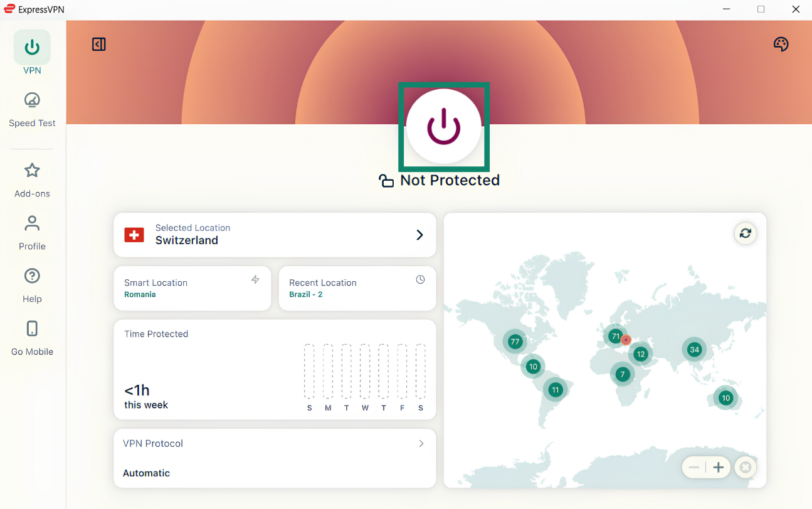812x509 pixels.
Task: Click the unlocked padlock status icon
Action: point(386,181)
